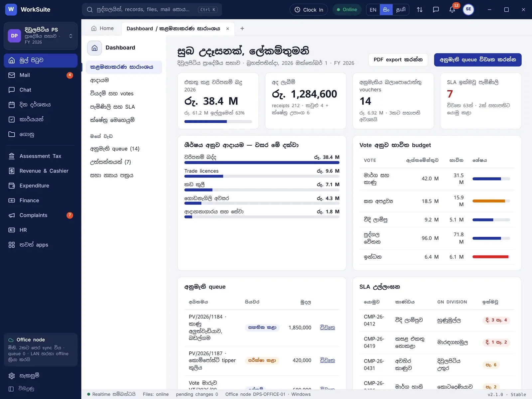
Task: Click the notifications bell icon
Action: pos(452,10)
